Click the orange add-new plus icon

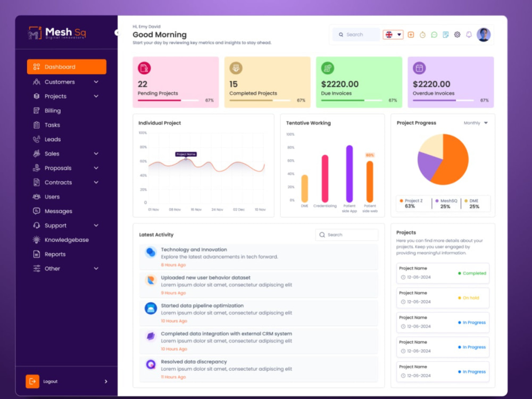(x=411, y=35)
